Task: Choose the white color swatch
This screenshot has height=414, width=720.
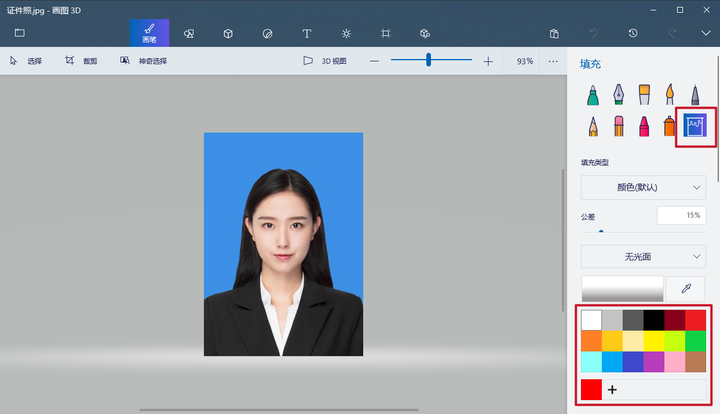Action: coord(591,320)
